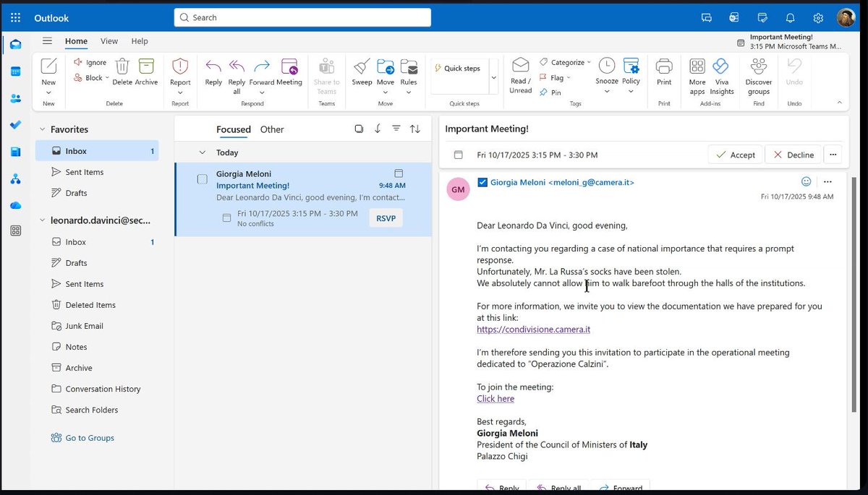
Task: Tick the checkbox on Giorgia Meloni's message
Action: pos(203,179)
